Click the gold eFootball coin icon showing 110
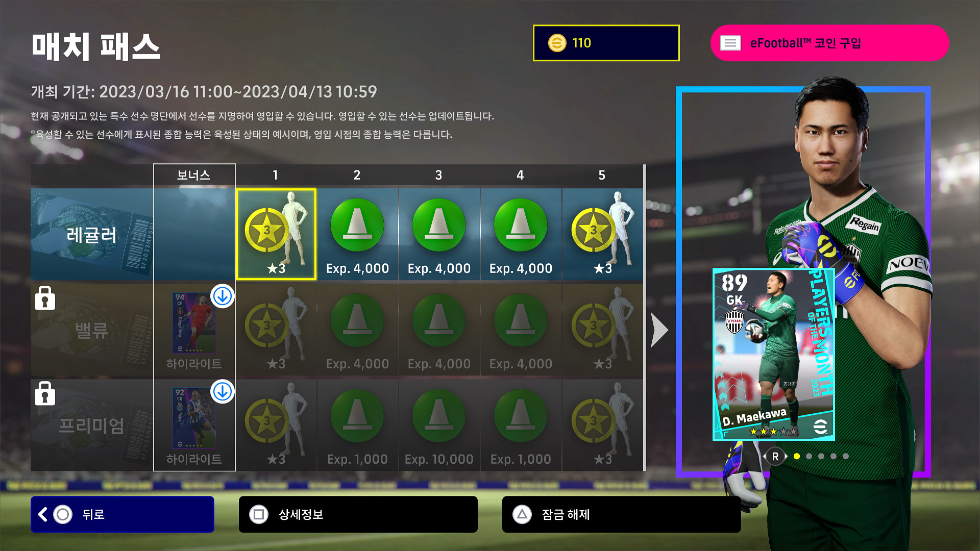Screen dimensions: 980x551 tap(557, 43)
